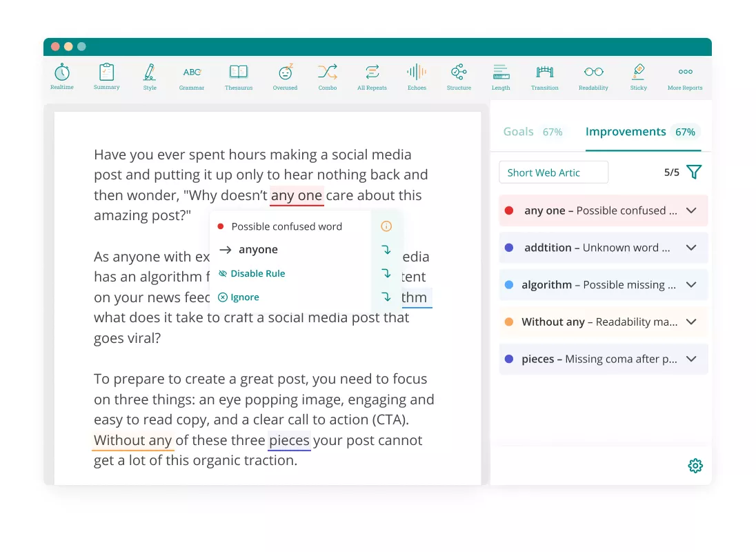Click the 'any one – Possible confused' item
756x552 pixels.
tap(603, 210)
